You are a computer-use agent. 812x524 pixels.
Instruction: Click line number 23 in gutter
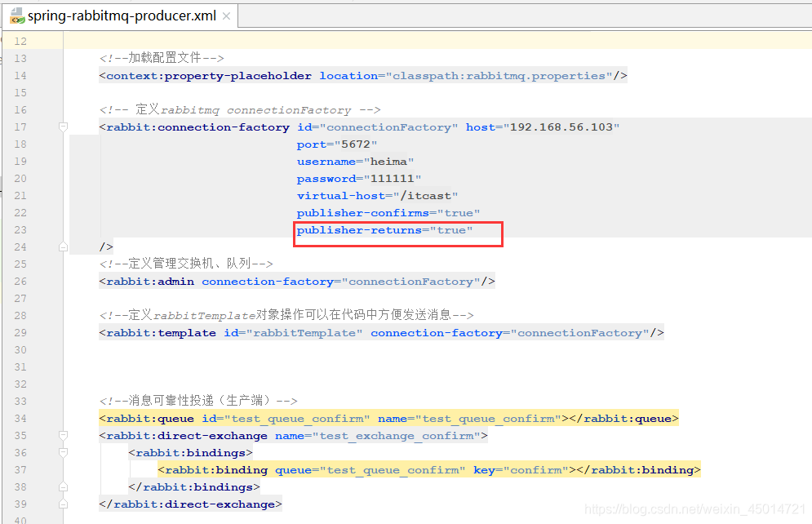[x=20, y=230]
